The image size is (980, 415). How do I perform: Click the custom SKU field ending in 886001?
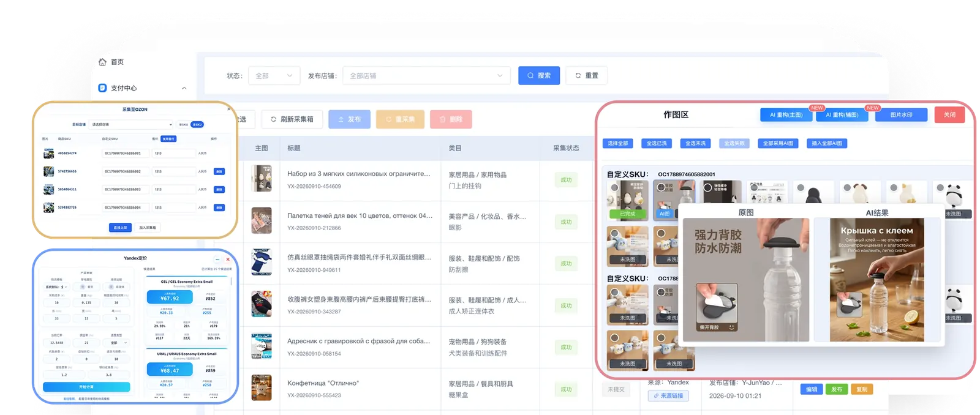125,154
